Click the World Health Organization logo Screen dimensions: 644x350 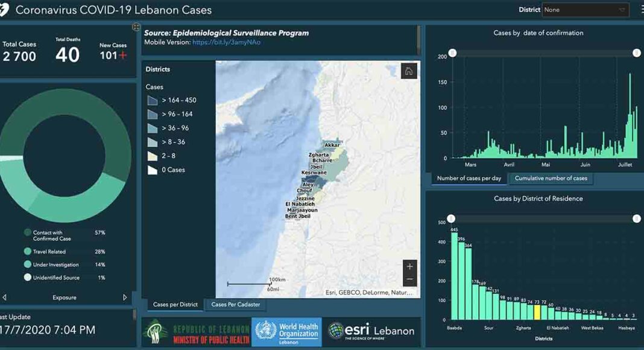[286, 331]
